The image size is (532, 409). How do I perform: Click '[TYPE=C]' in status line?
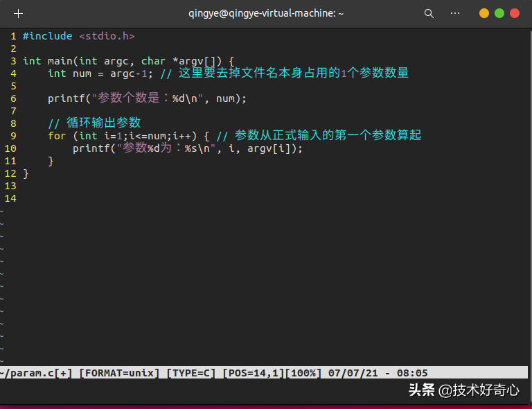(191, 373)
